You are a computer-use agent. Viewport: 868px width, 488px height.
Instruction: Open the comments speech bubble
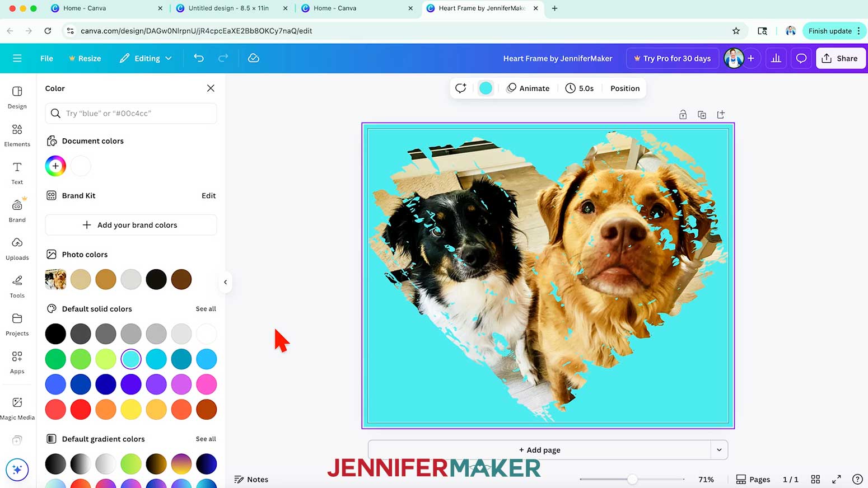(801, 58)
